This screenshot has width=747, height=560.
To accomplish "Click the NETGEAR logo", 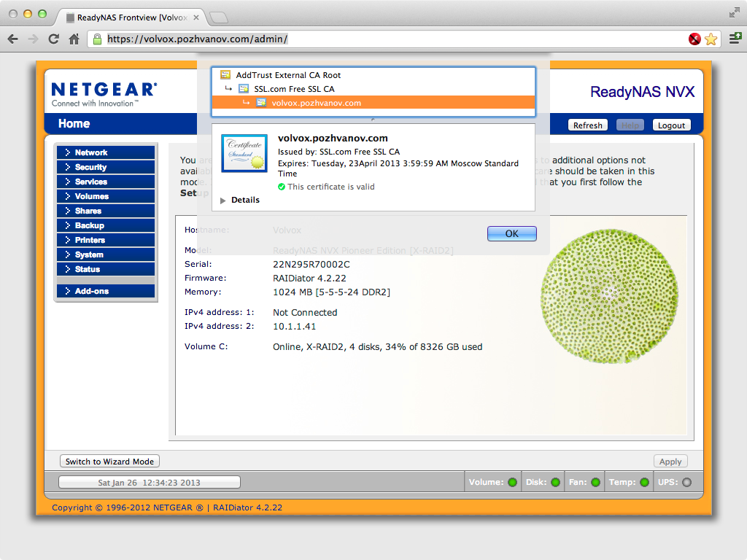I will point(104,94).
